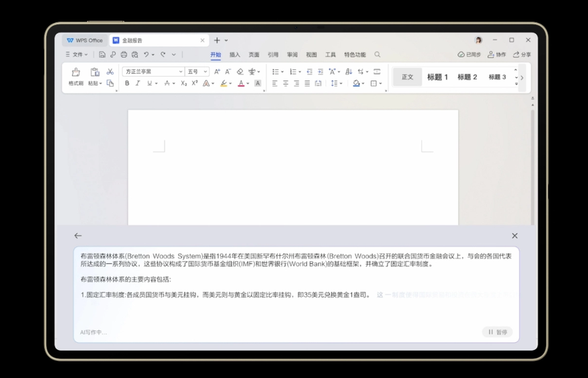Viewport: 588px width, 378px height.
Task: Increase font size with the A+ icon
Action: click(x=217, y=72)
